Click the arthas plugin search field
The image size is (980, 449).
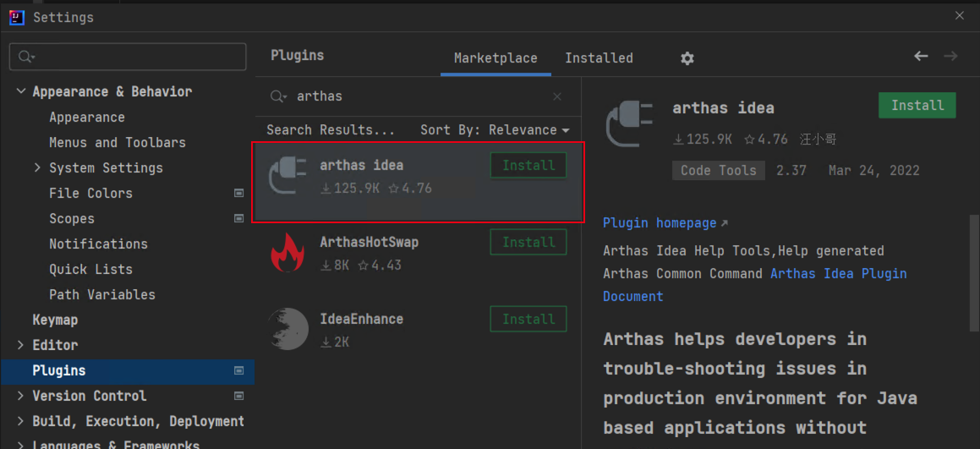(419, 97)
